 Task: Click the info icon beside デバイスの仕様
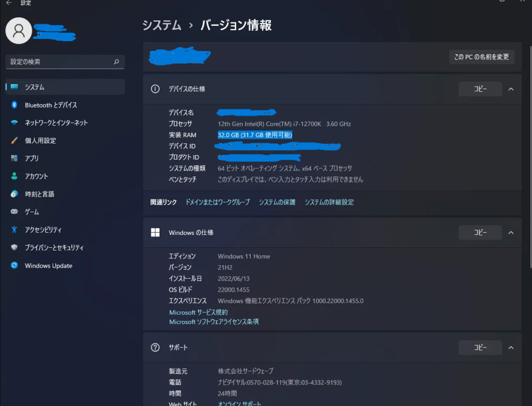pos(155,89)
